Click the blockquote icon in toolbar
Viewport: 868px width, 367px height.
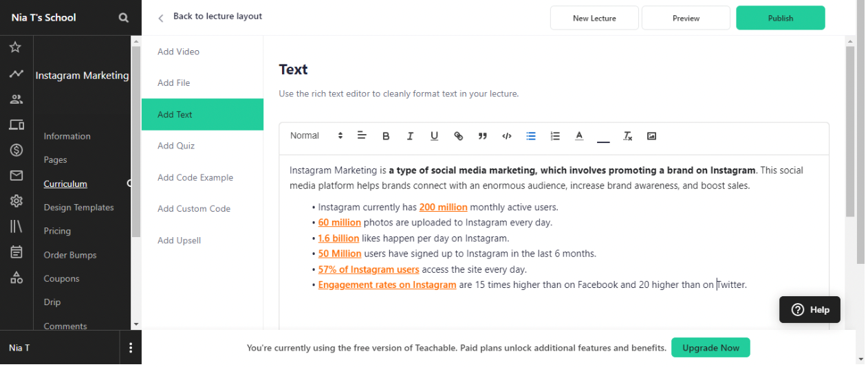pyautogui.click(x=483, y=136)
